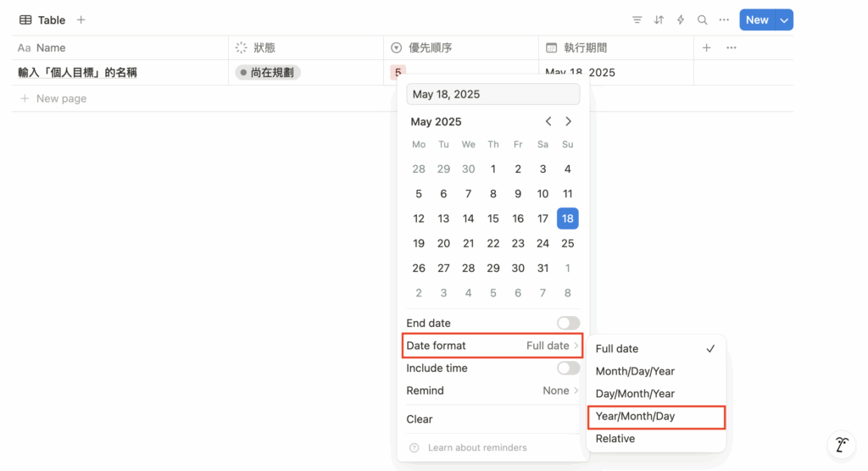The image size is (868, 471).
Task: Open automations lightning bolt icon
Action: click(681, 20)
